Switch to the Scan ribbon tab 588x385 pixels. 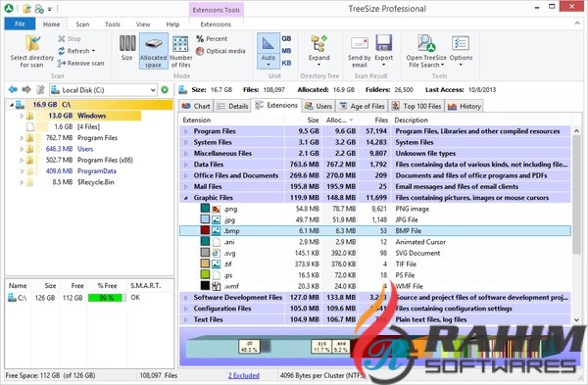(x=82, y=24)
